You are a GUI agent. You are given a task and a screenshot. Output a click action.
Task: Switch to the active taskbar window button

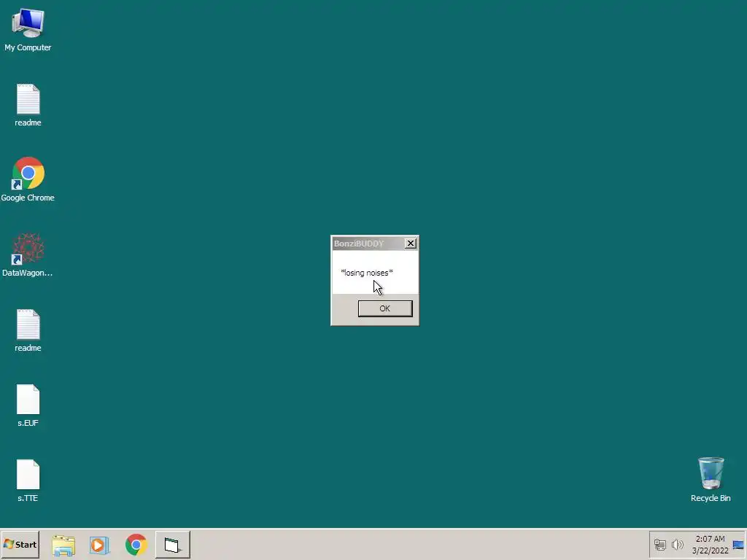tap(172, 545)
